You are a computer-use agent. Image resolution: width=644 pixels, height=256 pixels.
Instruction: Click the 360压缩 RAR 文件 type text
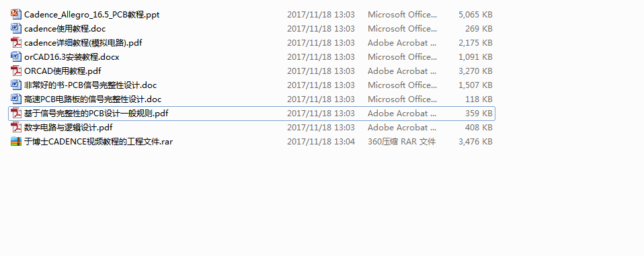(x=402, y=142)
